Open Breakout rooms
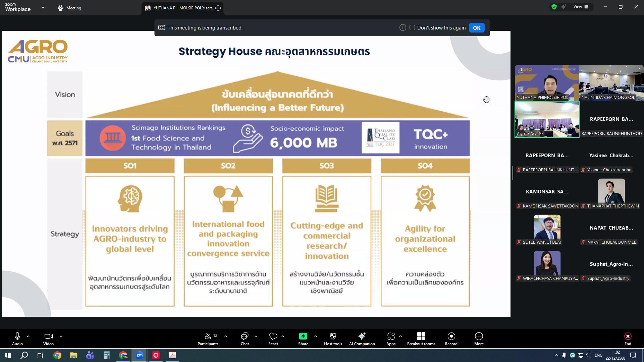Image resolution: width=644 pixels, height=362 pixels. (x=421, y=339)
